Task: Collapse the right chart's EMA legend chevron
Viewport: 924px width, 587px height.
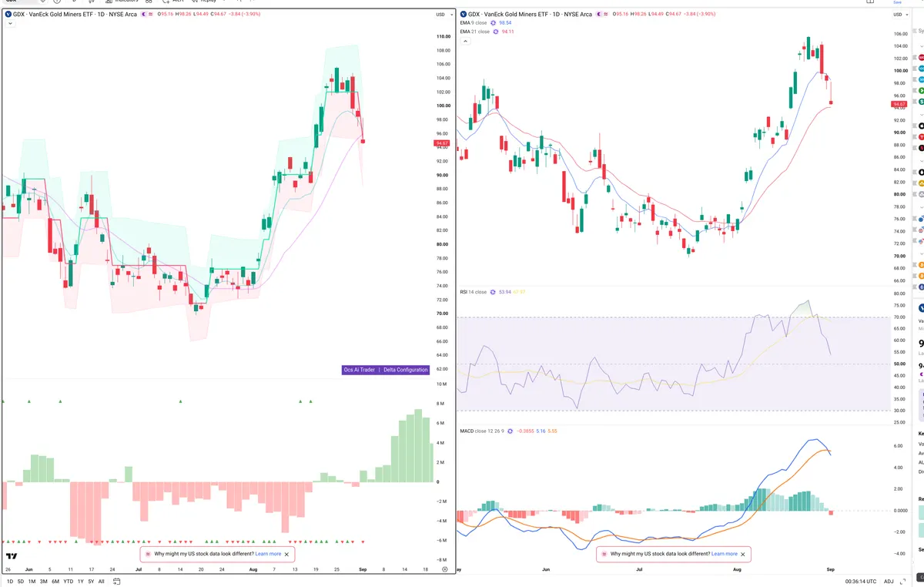Action: pos(464,41)
